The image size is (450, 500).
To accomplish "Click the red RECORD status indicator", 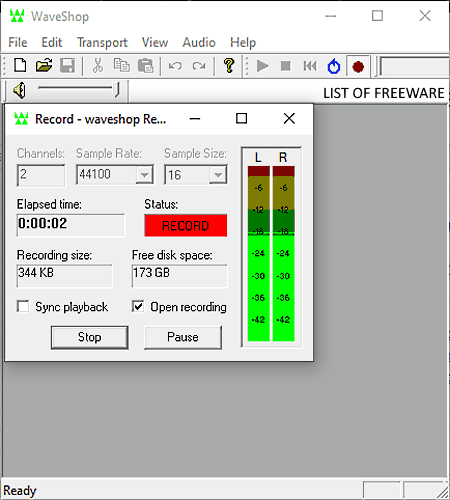I will click(186, 226).
